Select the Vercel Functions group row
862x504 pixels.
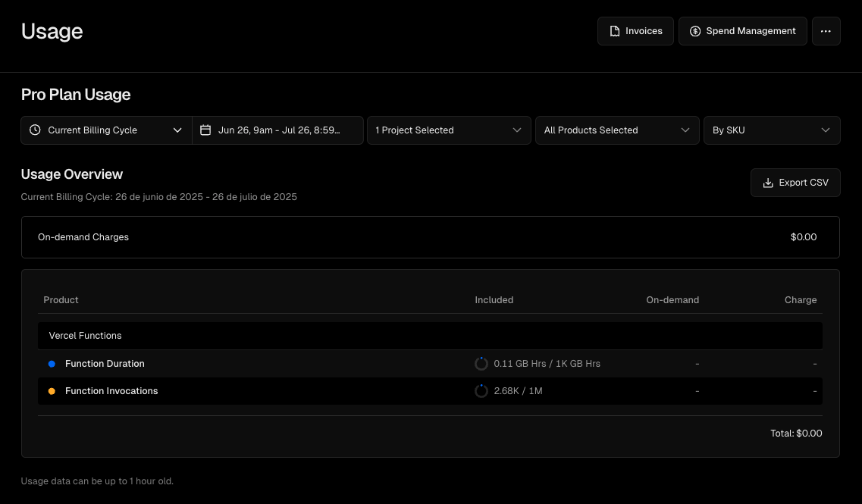pos(430,336)
